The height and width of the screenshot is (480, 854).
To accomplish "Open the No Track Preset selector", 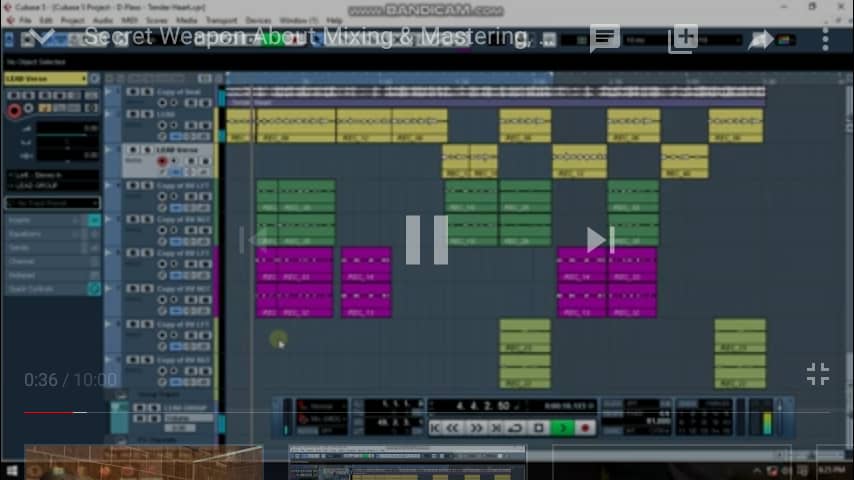I will (x=53, y=203).
